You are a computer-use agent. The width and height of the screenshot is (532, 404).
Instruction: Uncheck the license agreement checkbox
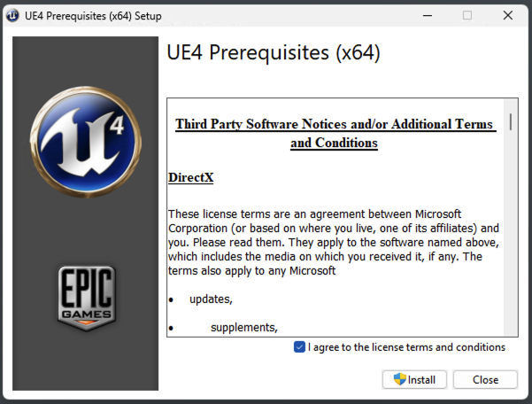tap(299, 347)
